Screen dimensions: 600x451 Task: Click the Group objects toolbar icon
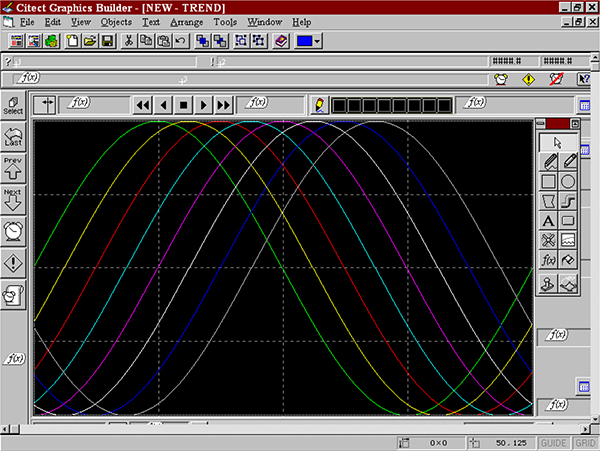point(241,41)
